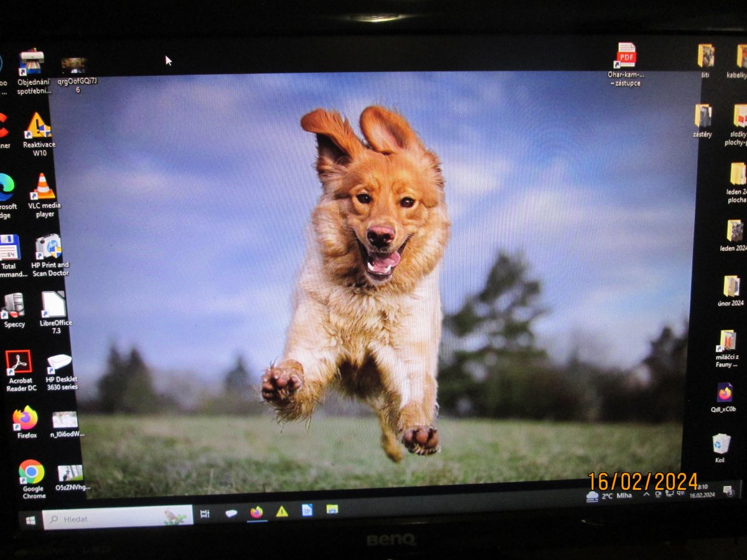Click the yellow warning triangle taskbar icon
This screenshot has width=747, height=560.
click(282, 511)
